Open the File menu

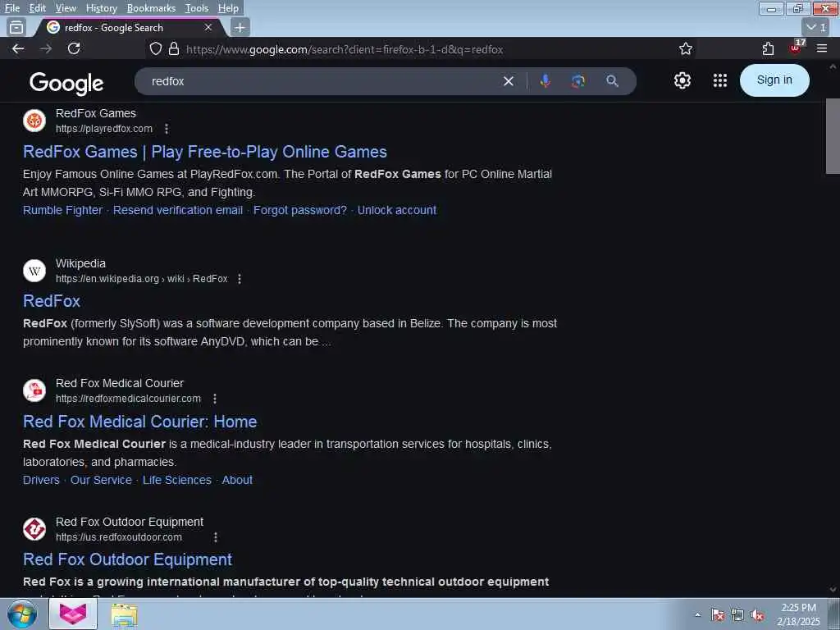[x=11, y=8]
